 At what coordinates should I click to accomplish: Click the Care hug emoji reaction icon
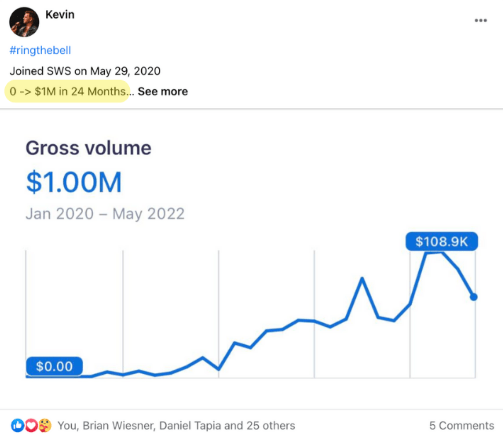pos(45,425)
